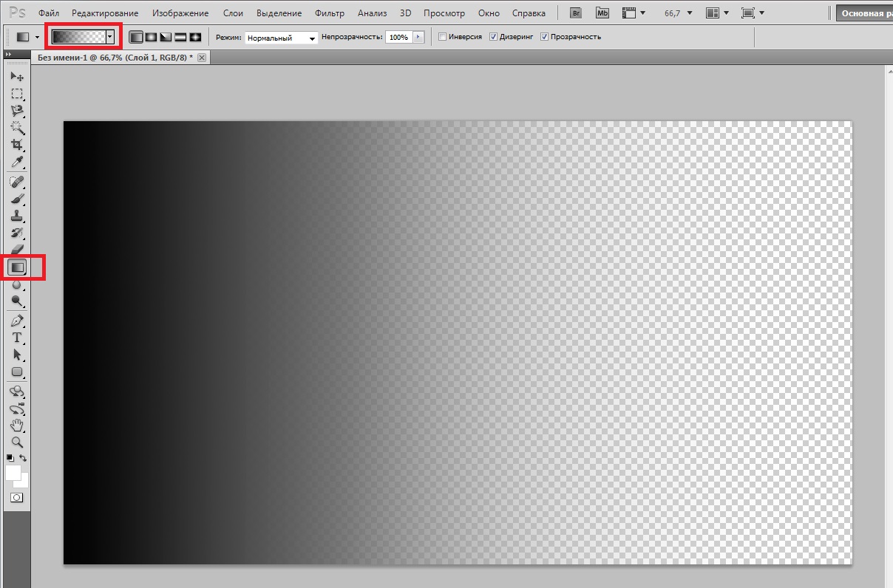Reset default foreground and background colors

tap(10, 458)
